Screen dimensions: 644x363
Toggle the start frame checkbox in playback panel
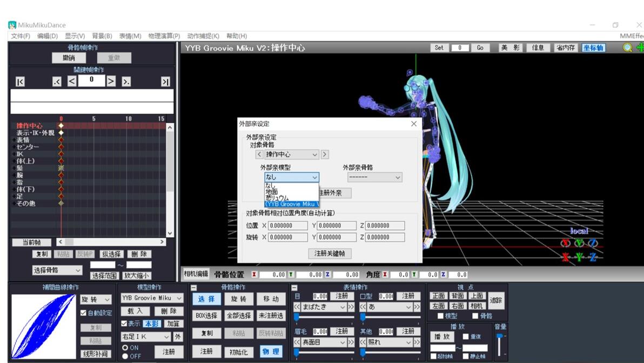[433, 357]
